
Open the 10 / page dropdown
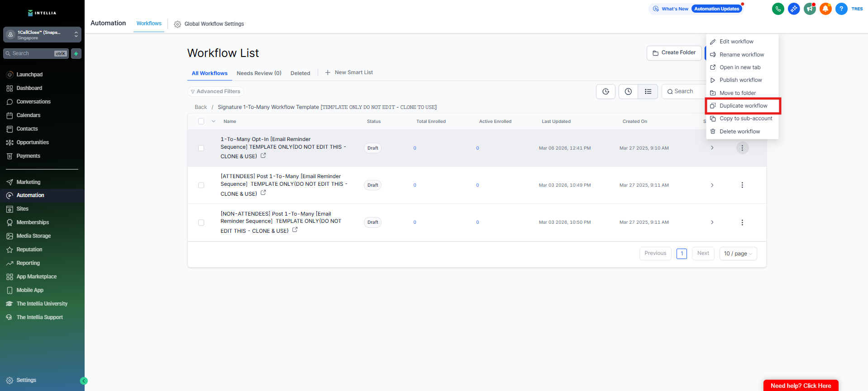click(x=738, y=254)
